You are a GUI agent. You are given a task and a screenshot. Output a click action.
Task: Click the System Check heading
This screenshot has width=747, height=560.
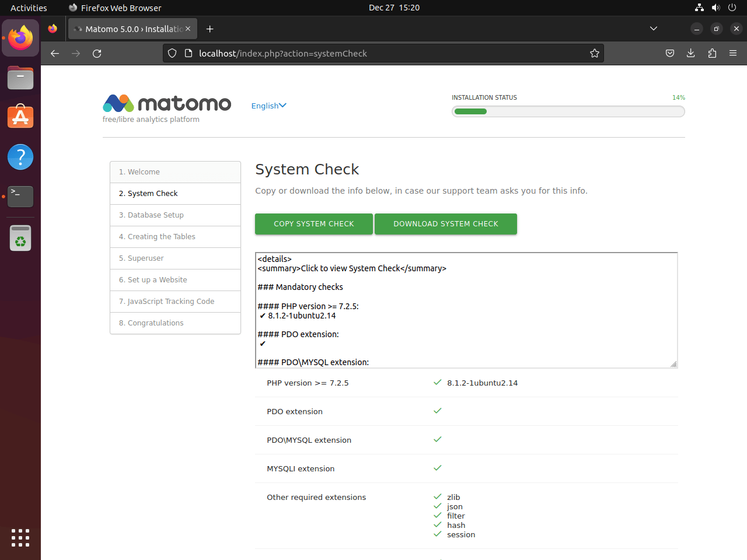tap(307, 169)
